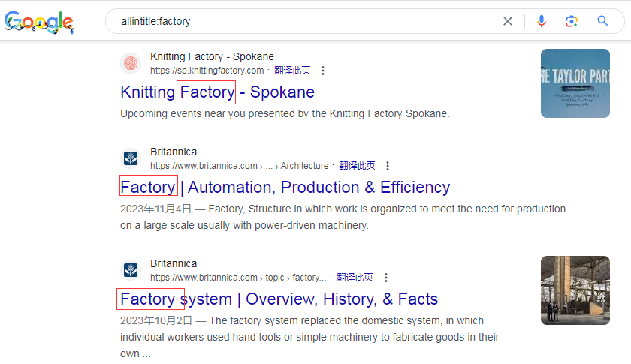Open more options for Britannica Architecture result
This screenshot has width=631, height=364.
pos(388,166)
